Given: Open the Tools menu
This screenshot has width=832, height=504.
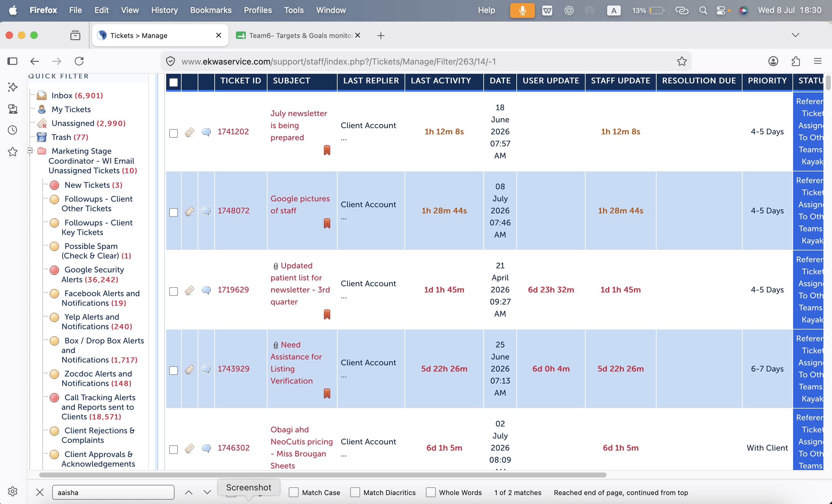Looking at the screenshot, I should click(293, 10).
